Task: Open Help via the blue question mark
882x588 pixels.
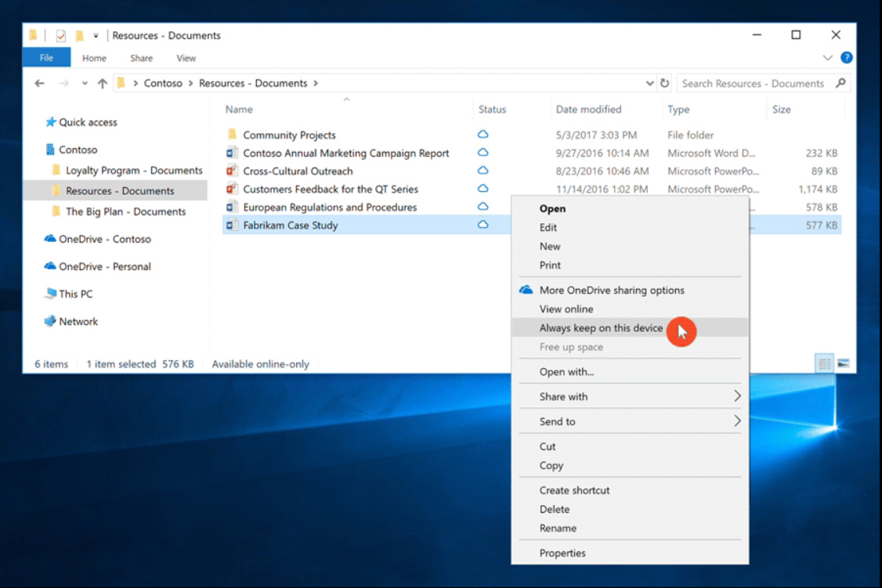Action: pyautogui.click(x=847, y=57)
